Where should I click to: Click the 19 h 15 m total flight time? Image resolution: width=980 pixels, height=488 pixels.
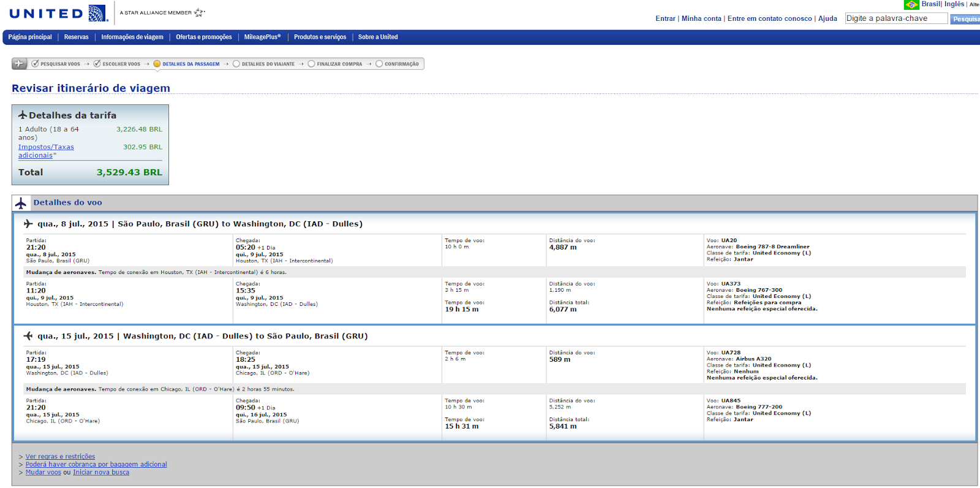click(x=462, y=310)
